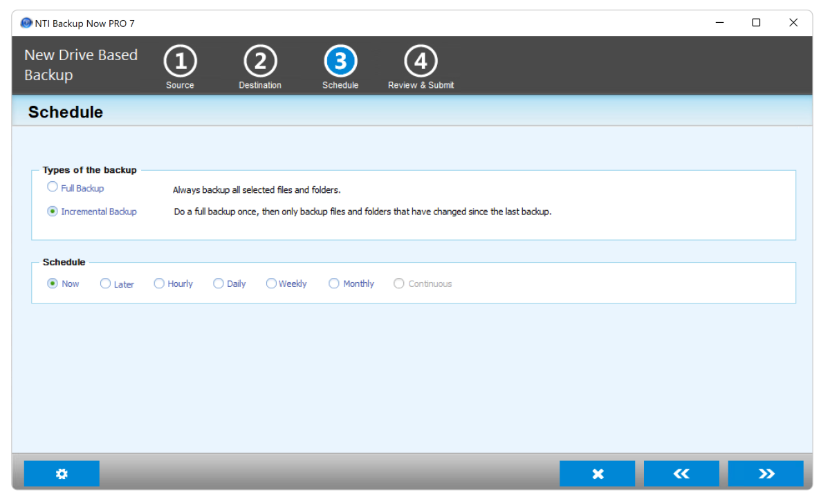Viewport: 830px width, 504px height.
Task: Maximize the NTI Backup Now window
Action: pyautogui.click(x=756, y=23)
